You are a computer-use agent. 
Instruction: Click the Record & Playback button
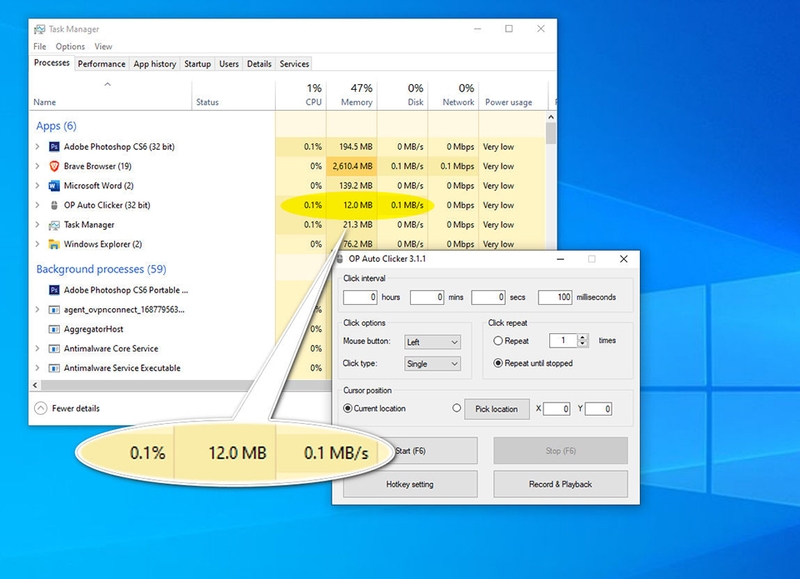560,484
